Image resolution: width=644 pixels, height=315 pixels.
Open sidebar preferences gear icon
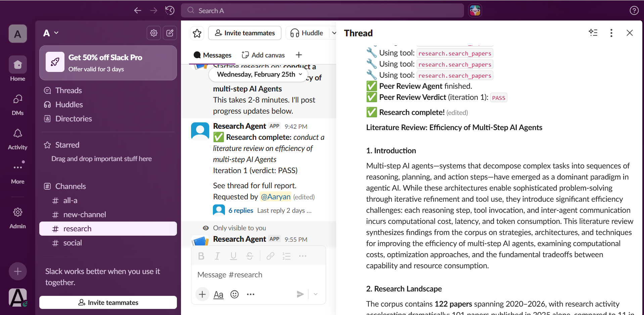point(154,33)
